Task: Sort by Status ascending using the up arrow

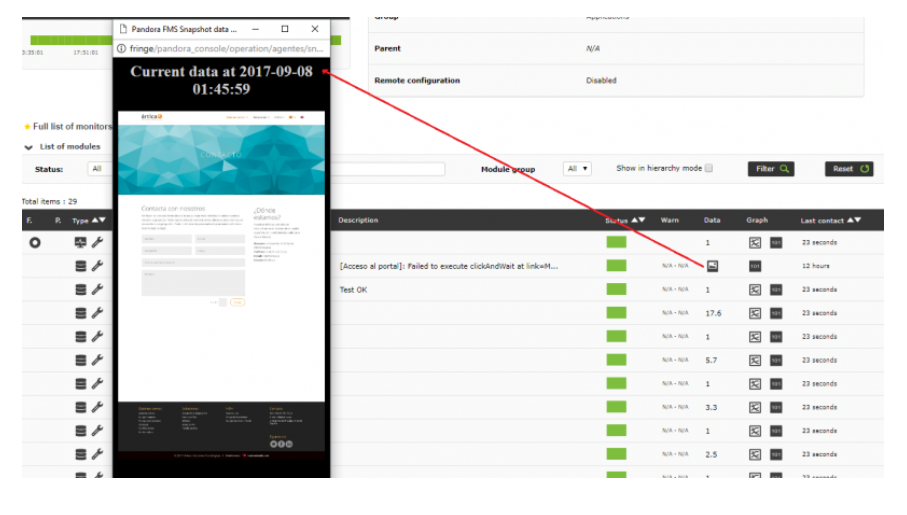Action: coord(635,220)
